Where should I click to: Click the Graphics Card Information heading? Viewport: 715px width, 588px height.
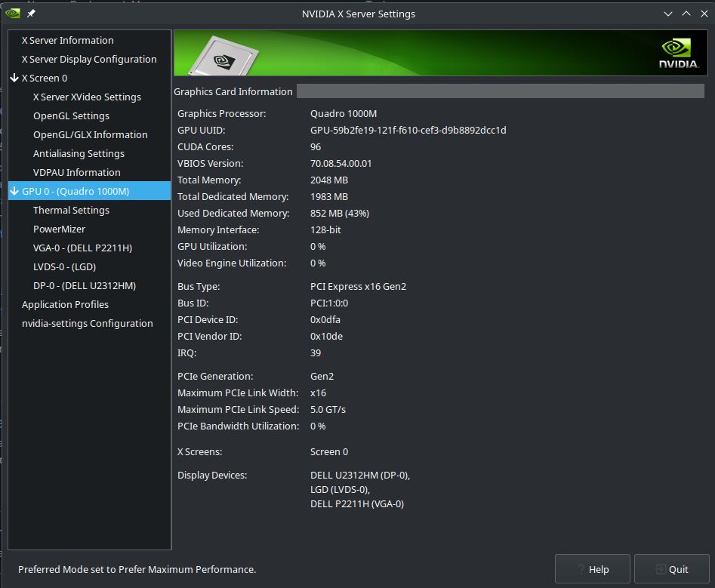(x=233, y=91)
